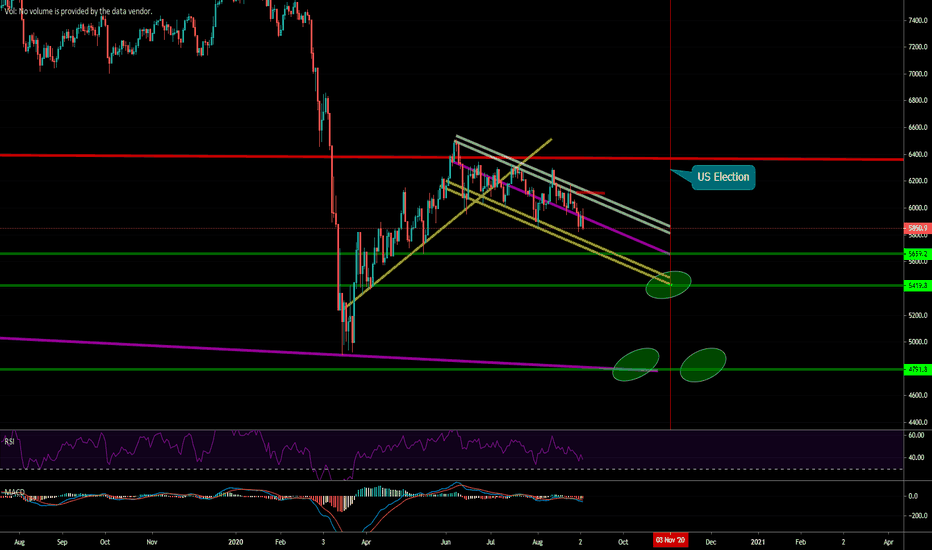
Task: Click the 2021 label on time axis
Action: pyautogui.click(x=757, y=542)
